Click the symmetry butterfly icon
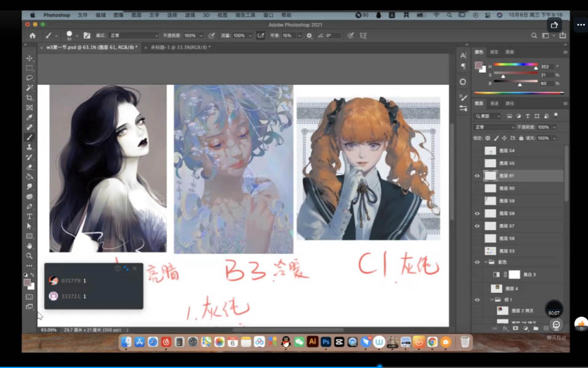This screenshot has height=368, width=588. pos(363,36)
